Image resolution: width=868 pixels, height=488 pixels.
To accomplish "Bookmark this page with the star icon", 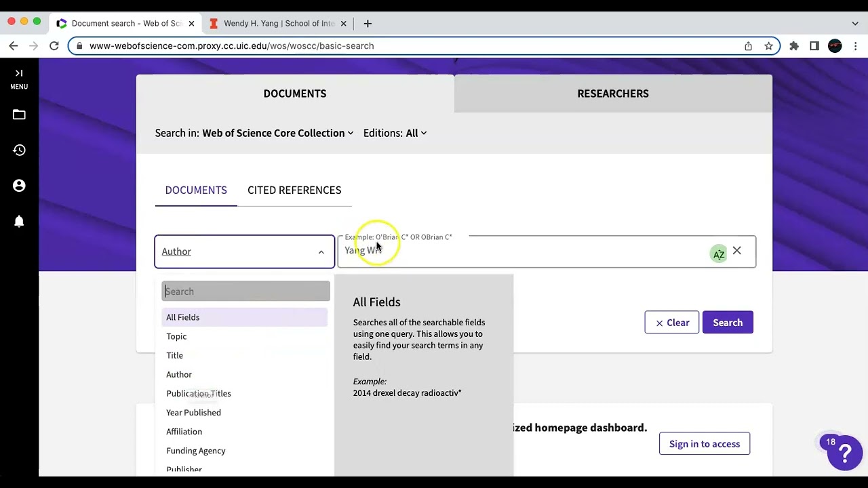I will [768, 46].
